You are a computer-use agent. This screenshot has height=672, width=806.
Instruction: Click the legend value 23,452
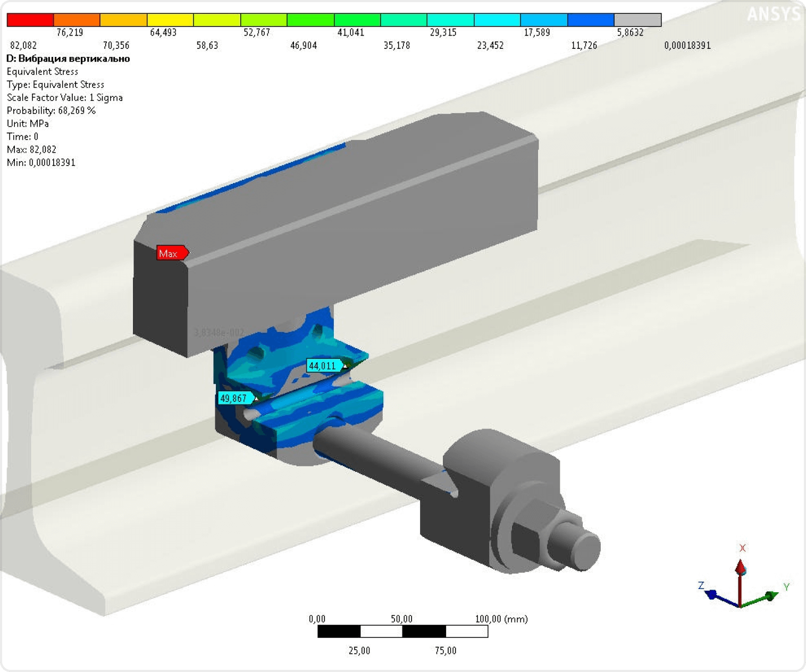pyautogui.click(x=490, y=46)
